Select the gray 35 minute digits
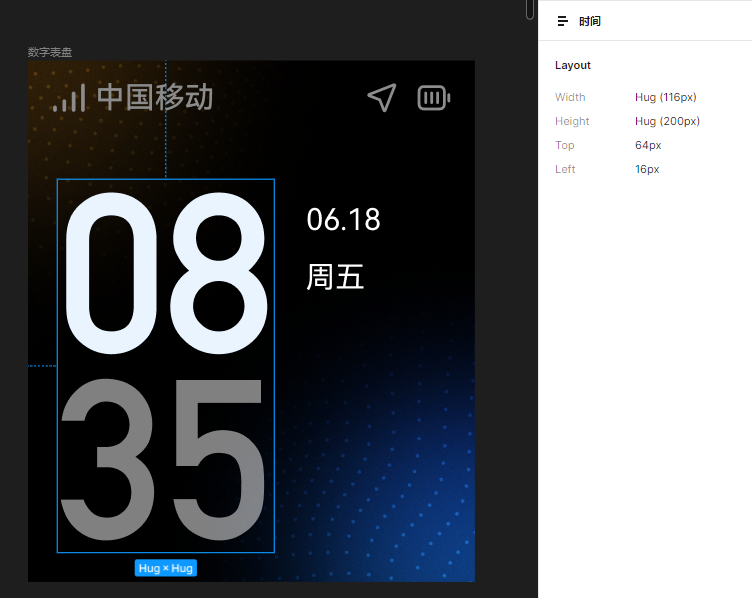Viewport: 752px width, 598px height. (164, 460)
